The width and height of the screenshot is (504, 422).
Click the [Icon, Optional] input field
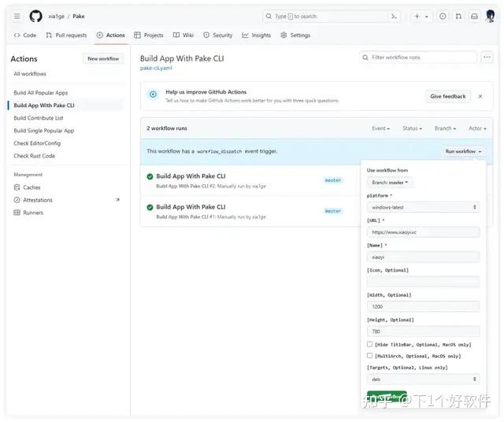(x=424, y=282)
